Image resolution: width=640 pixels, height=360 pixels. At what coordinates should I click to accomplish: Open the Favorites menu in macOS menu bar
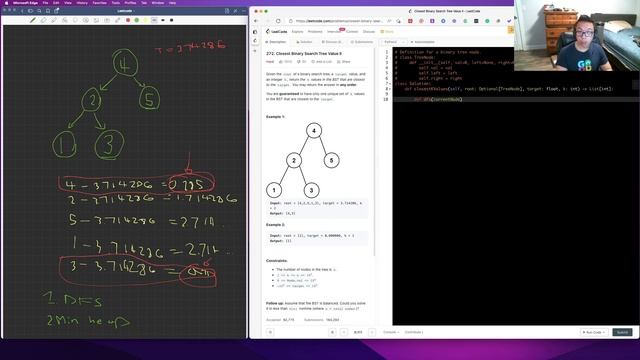100,2
